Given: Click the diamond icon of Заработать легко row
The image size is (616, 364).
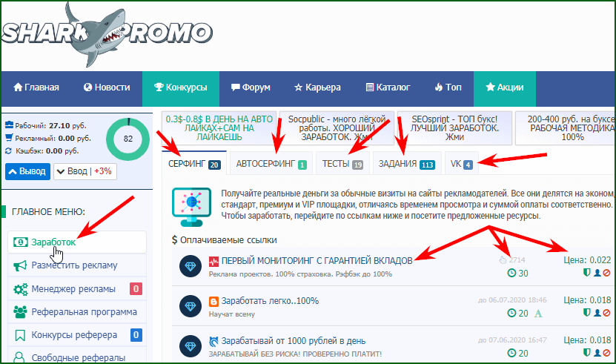Looking at the screenshot, I should click(191, 306).
